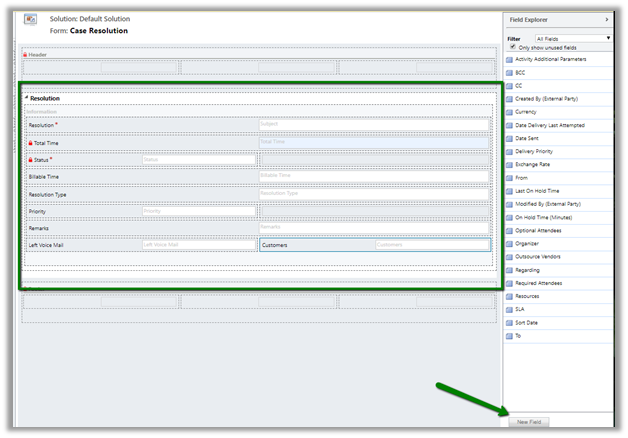This screenshot has height=438, width=628.
Task: Click the New Field button
Action: pos(529,423)
